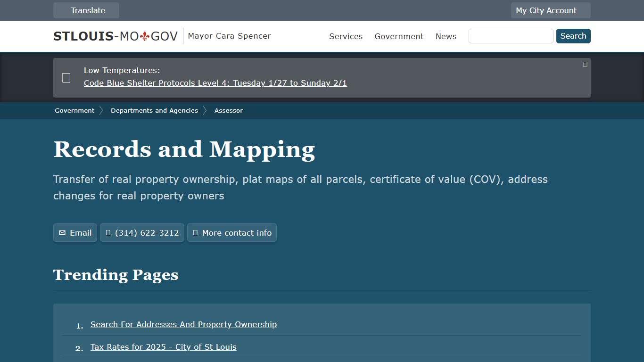Screen dimensions: 644x362
Task: Select News in the top navigation
Action: tap(446, 36)
